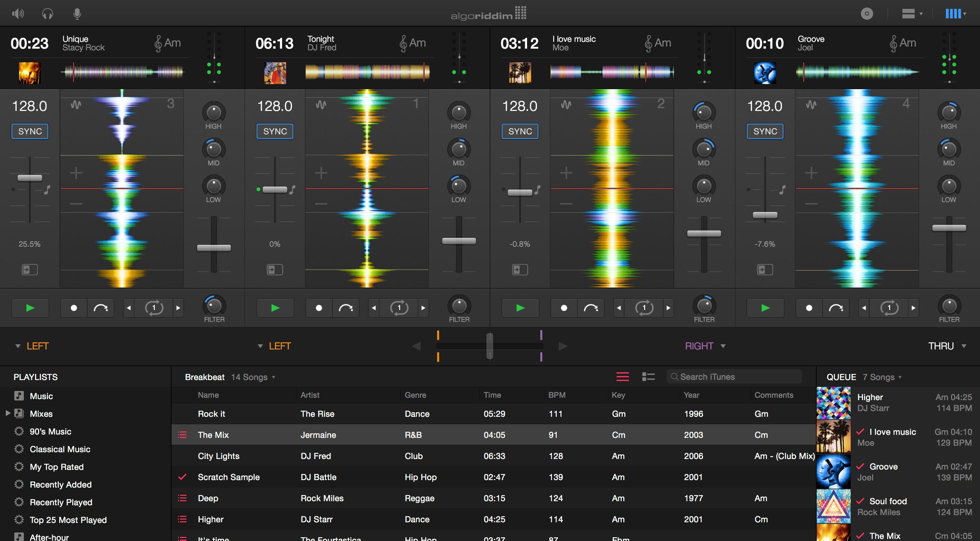The width and height of the screenshot is (980, 541).
Task: Click the cue point dot on Unique deck
Action: click(x=74, y=308)
